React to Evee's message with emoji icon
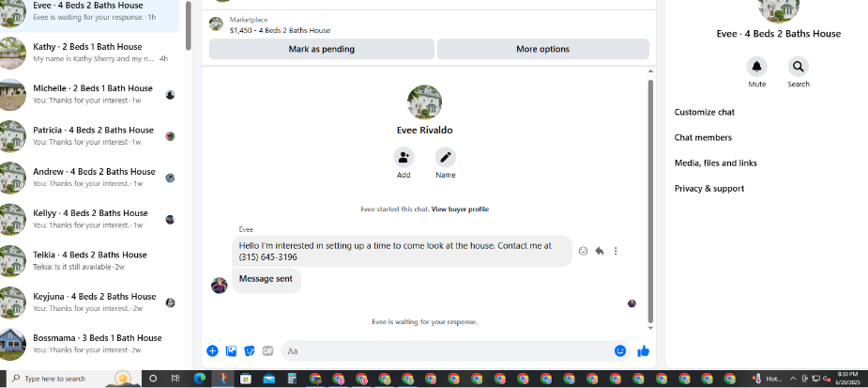This screenshot has width=868, height=388. coord(583,251)
